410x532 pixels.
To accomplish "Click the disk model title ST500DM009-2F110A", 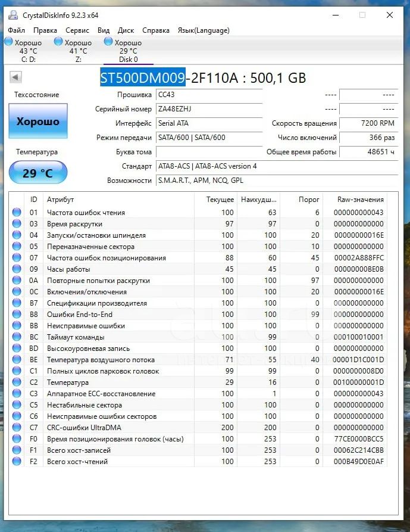I will pyautogui.click(x=169, y=77).
